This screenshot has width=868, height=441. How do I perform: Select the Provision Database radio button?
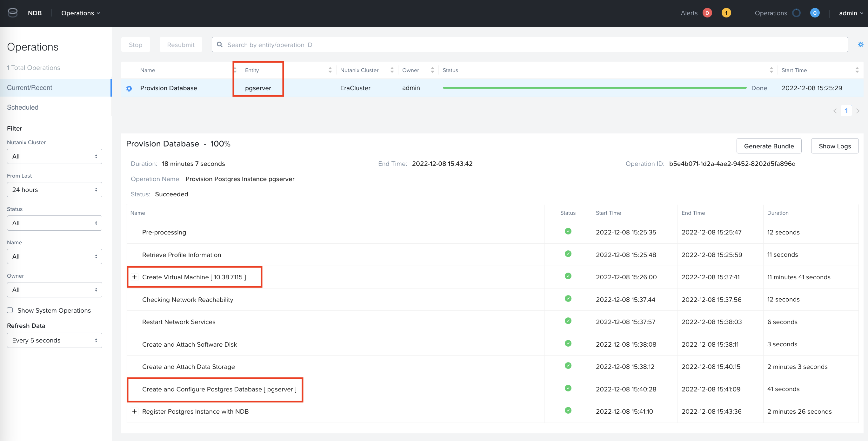click(x=129, y=88)
